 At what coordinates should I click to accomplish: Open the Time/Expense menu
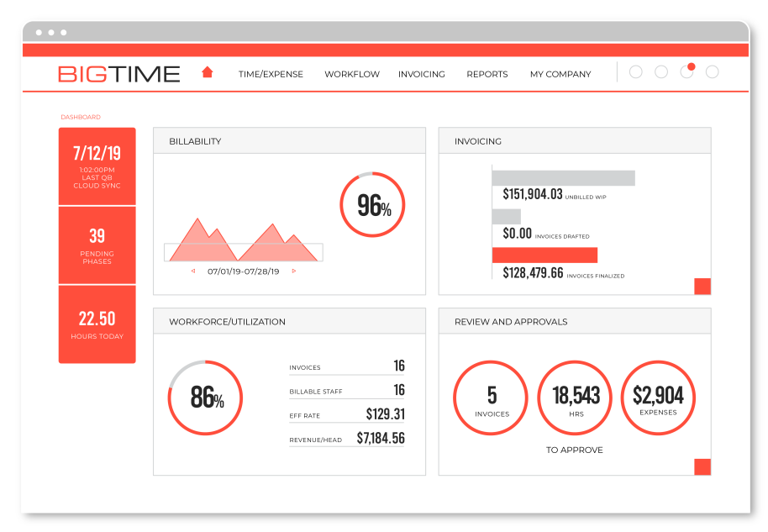tap(271, 74)
